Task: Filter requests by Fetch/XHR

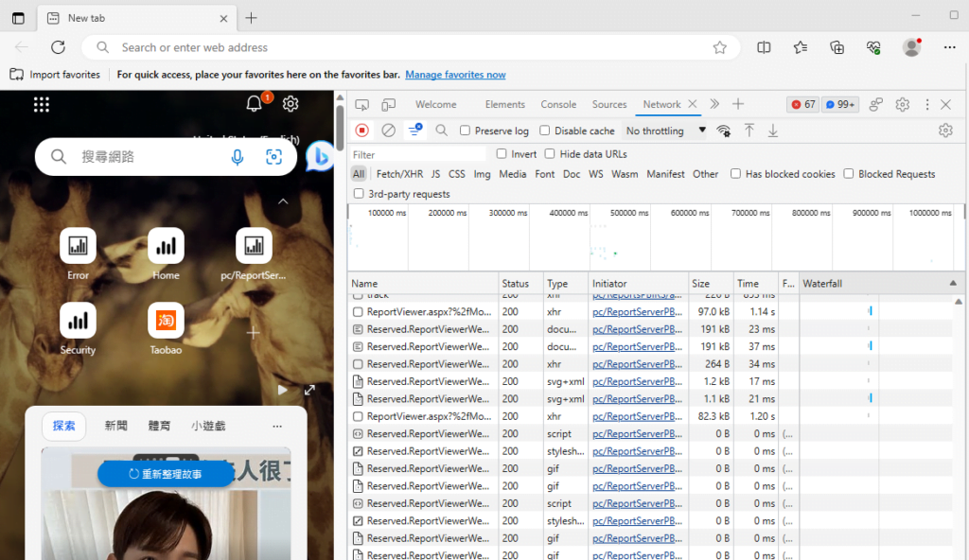Action: click(x=400, y=174)
